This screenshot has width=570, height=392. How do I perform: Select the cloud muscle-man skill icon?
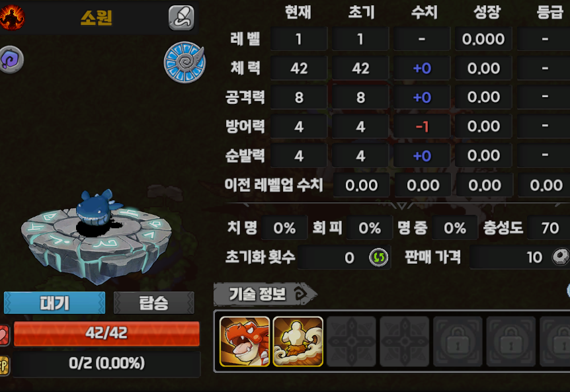point(298,341)
